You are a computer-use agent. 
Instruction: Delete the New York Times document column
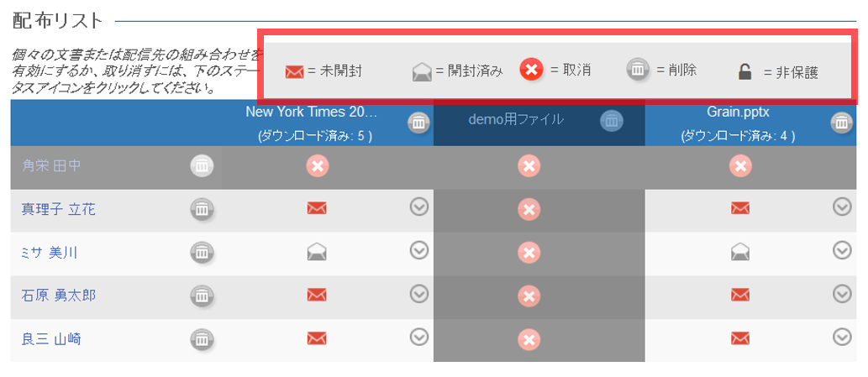pos(418,123)
